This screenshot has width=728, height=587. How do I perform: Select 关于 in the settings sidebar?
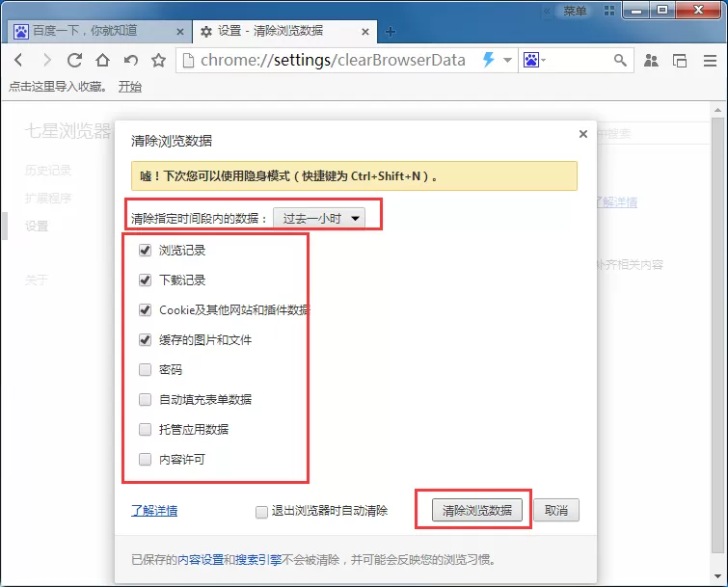tap(37, 280)
